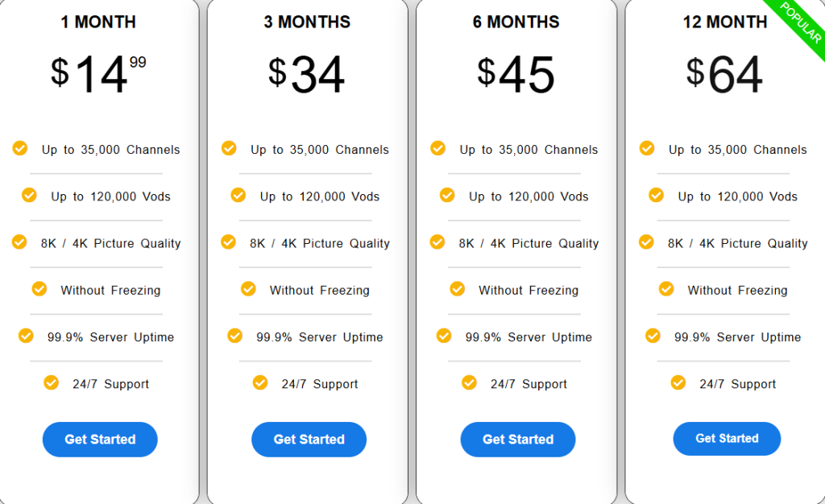The image size is (825, 504).
Task: Select the 1 MONTH plan heading
Action: (x=98, y=22)
